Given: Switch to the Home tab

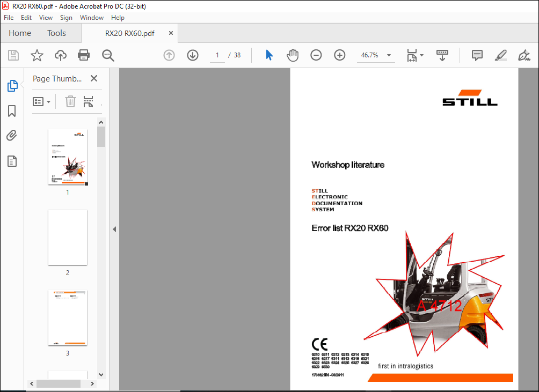Looking at the screenshot, I should (x=20, y=33).
